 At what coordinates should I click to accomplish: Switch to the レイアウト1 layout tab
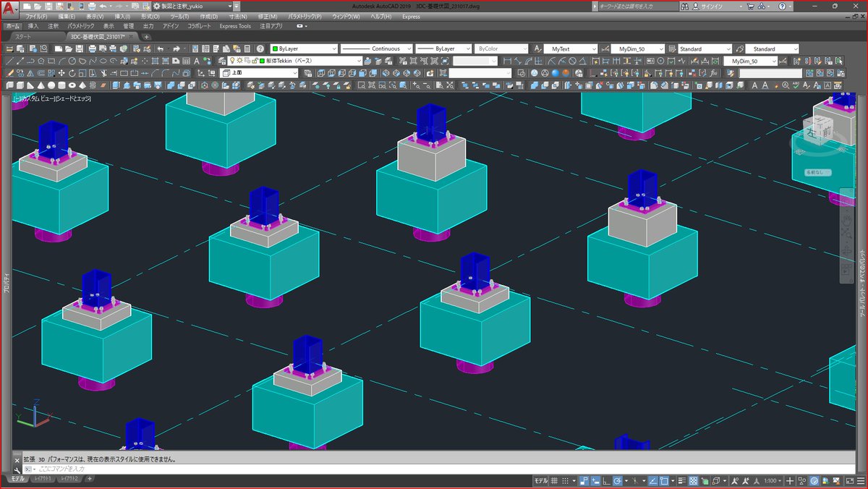(x=44, y=479)
